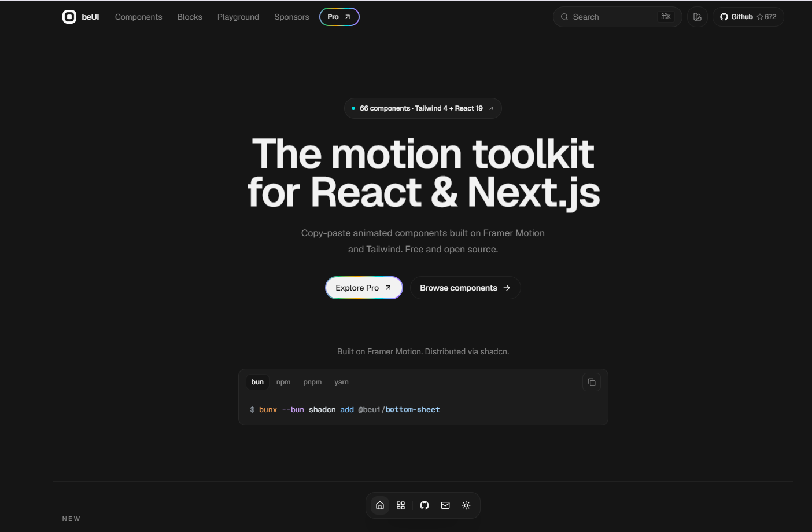Click the beUI logo icon
812x532 pixels.
(69, 17)
